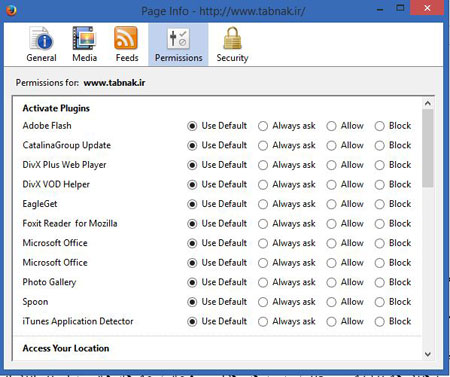Viewport: 450px width, 377px height.
Task: Maximize the Page Info window
Action: click(400, 8)
